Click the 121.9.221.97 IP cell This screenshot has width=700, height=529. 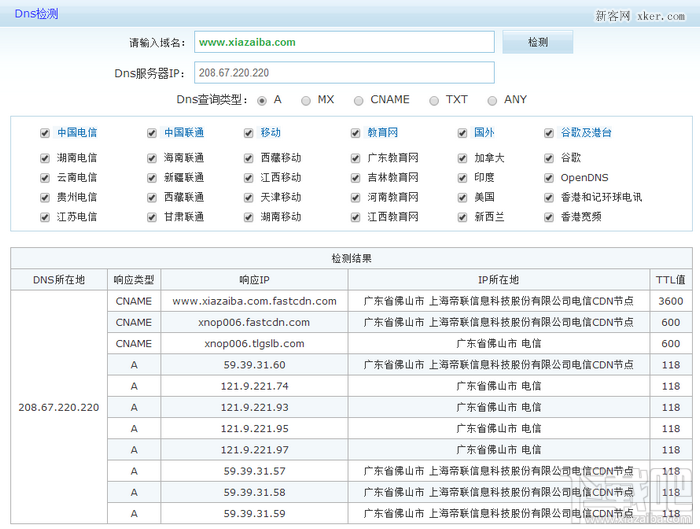[254, 450]
